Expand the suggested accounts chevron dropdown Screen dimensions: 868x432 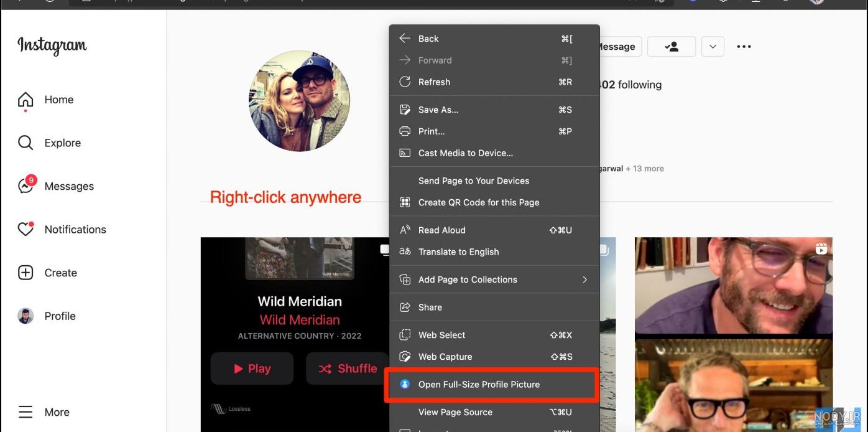click(713, 47)
